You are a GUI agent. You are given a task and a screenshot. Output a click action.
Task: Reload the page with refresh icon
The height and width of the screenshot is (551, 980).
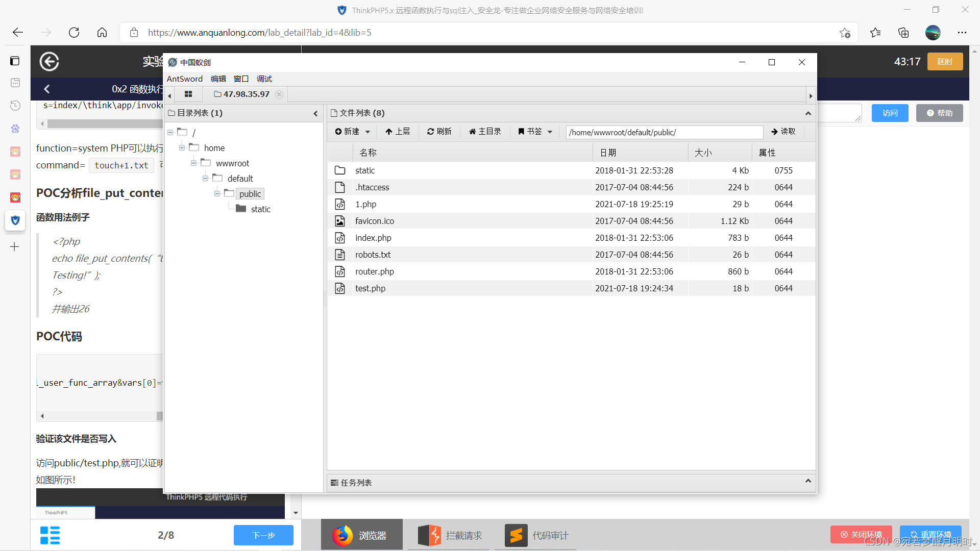pos(74,33)
